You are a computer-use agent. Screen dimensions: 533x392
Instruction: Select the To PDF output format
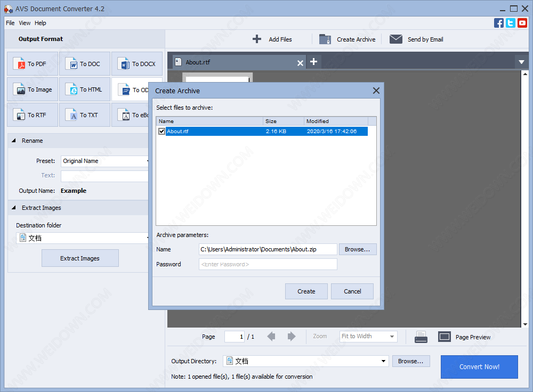click(33, 63)
